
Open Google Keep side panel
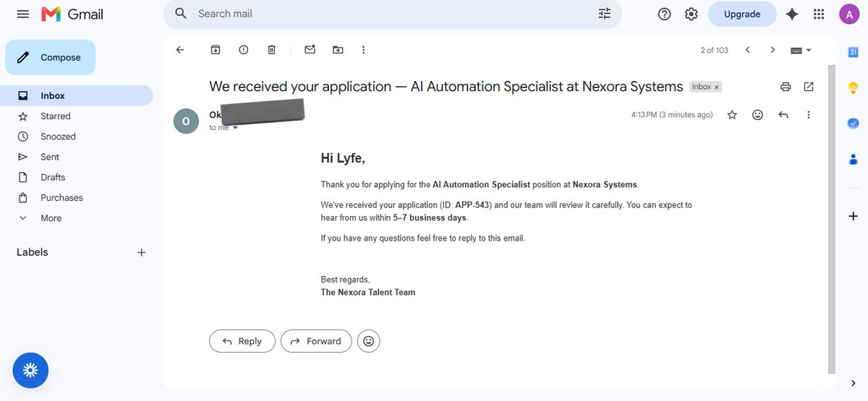click(853, 87)
